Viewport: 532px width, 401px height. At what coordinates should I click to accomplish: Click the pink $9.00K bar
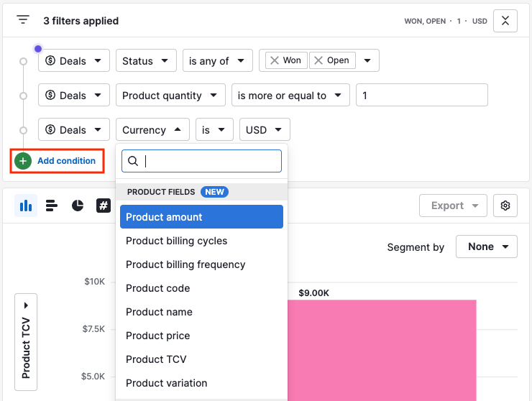point(382,350)
